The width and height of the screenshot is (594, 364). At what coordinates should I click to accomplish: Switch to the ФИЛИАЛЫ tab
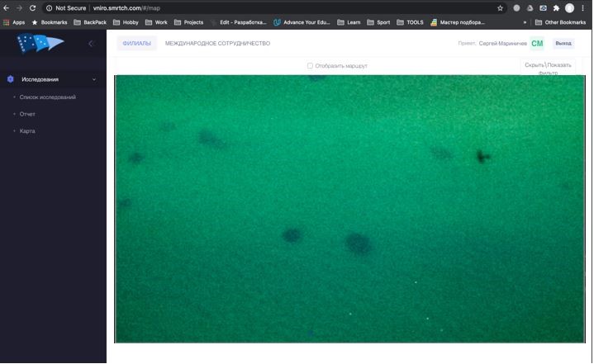(x=137, y=43)
